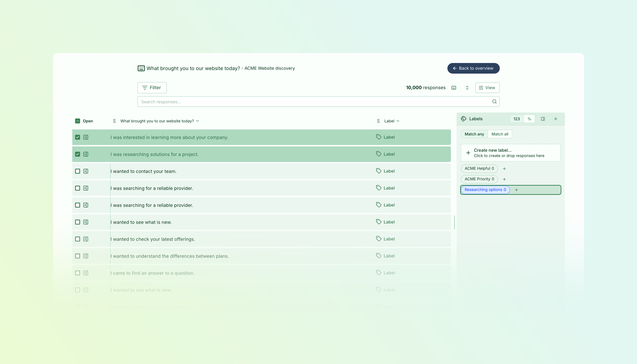Screen dimensions: 637x364
Task: Uncheck 'interested in learning more' row checkbox
Action: point(78,137)
